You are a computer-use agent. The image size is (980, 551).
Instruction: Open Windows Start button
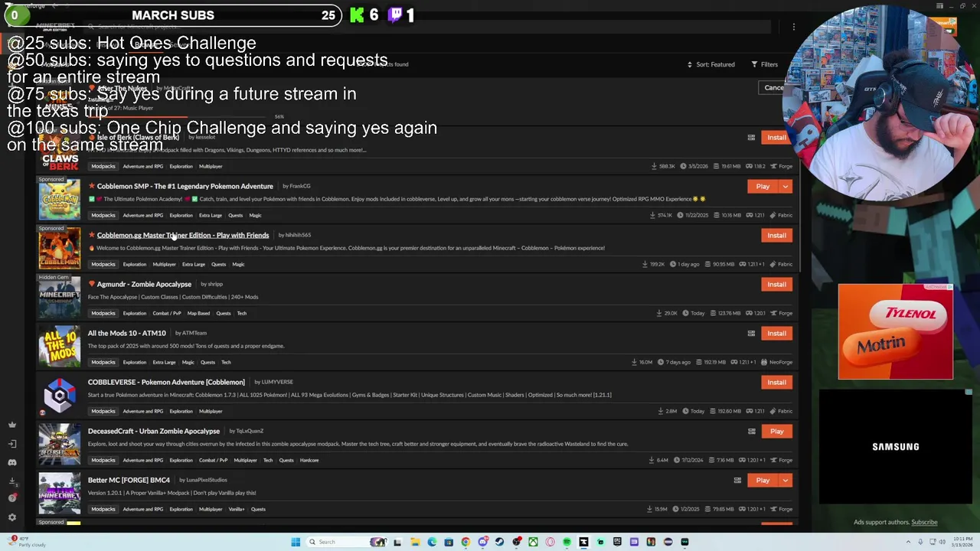point(296,542)
